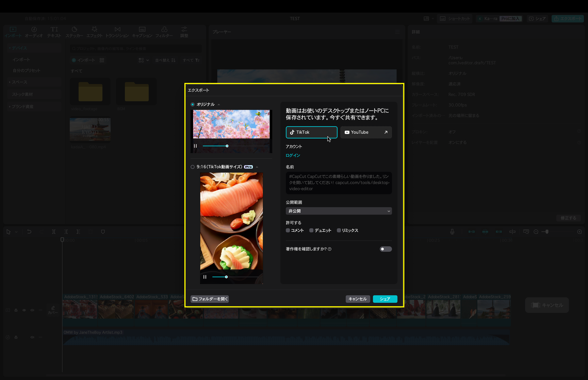
Task: Click the marker shield icon in timeline
Action: point(103,232)
